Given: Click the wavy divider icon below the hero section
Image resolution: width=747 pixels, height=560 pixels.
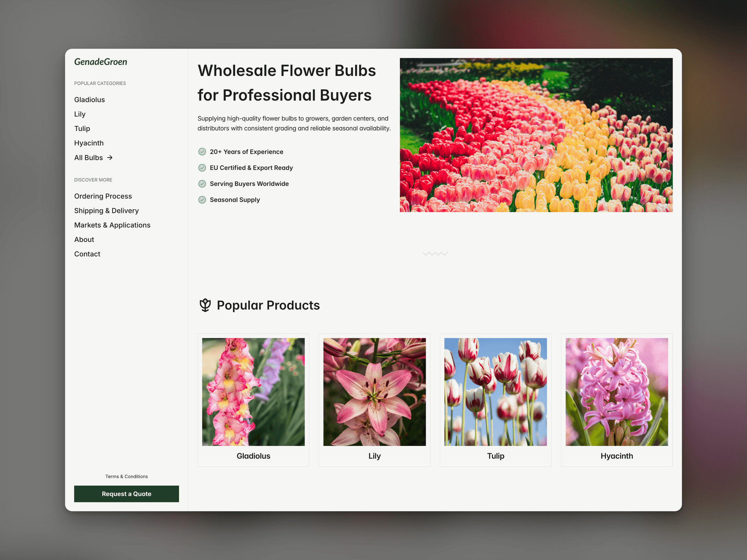Looking at the screenshot, I should click(435, 253).
